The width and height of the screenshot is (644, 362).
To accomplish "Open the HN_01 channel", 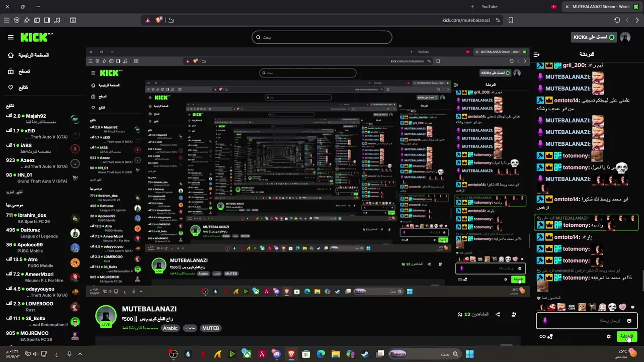I will pyautogui.click(x=42, y=178).
